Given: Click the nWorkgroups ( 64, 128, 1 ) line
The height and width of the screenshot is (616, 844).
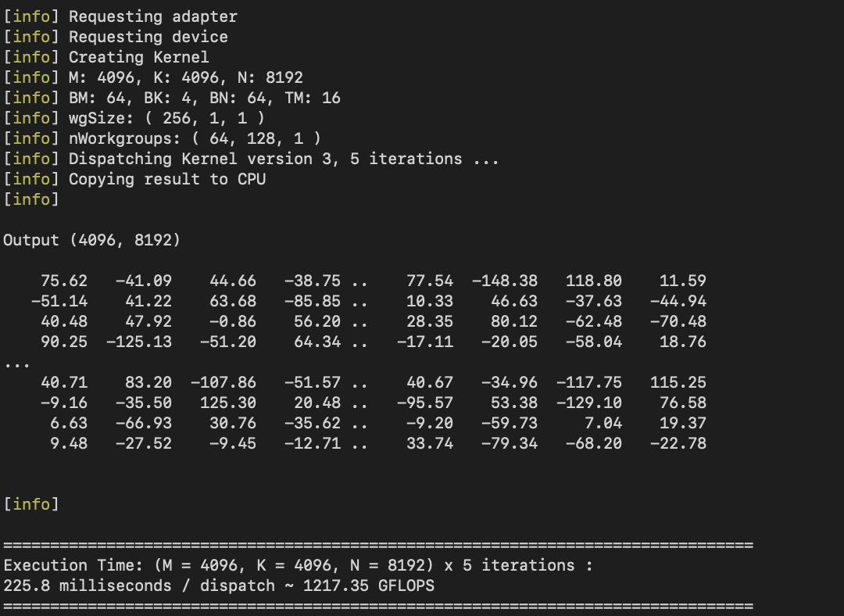Looking at the screenshot, I should point(162,139).
